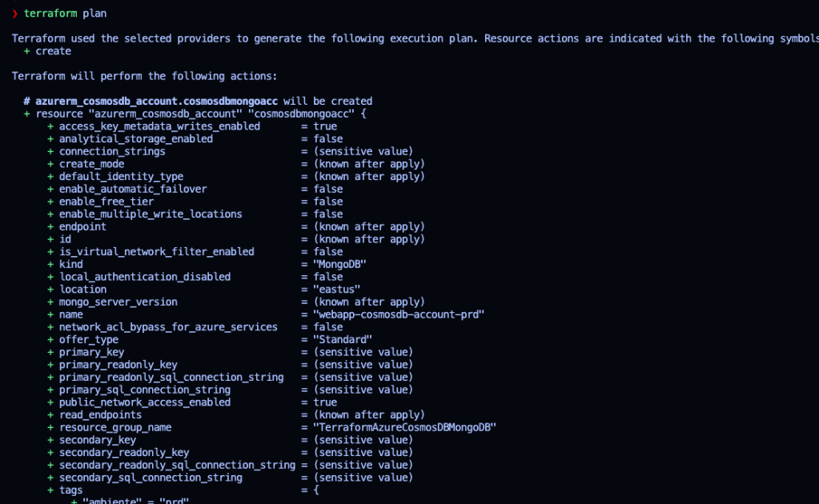The width and height of the screenshot is (819, 504).
Task: Click the bold azurerm_cosmosdb_account.cosmosdbmongoacc heading
Action: coord(156,102)
